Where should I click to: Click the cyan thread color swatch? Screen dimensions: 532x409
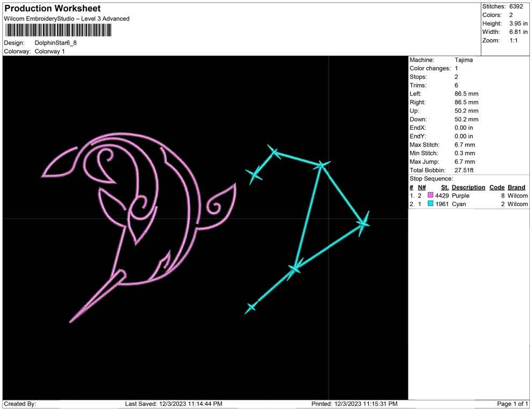pyautogui.click(x=430, y=204)
